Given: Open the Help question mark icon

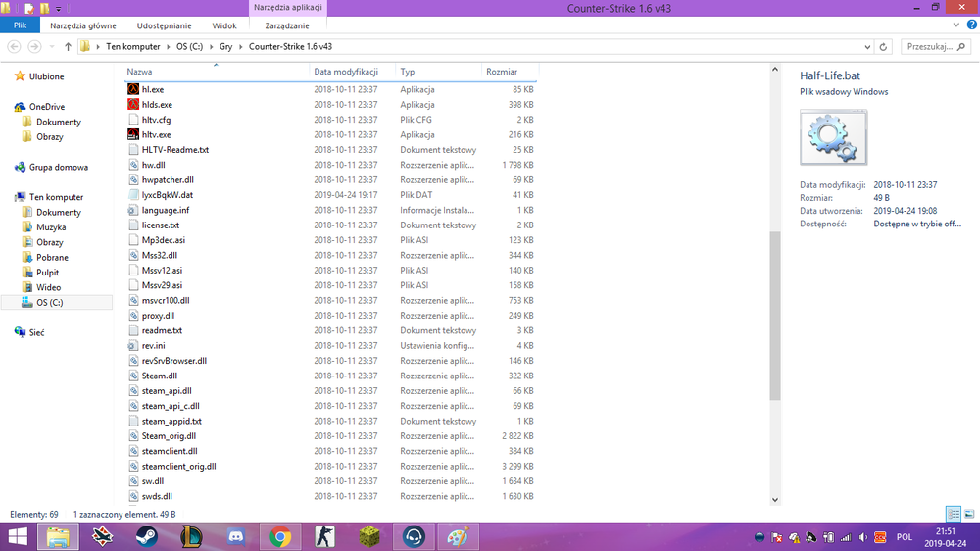Looking at the screenshot, I should point(972,25).
